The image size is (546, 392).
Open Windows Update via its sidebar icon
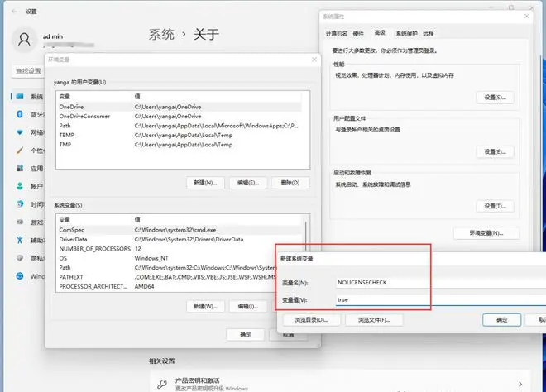(20, 276)
